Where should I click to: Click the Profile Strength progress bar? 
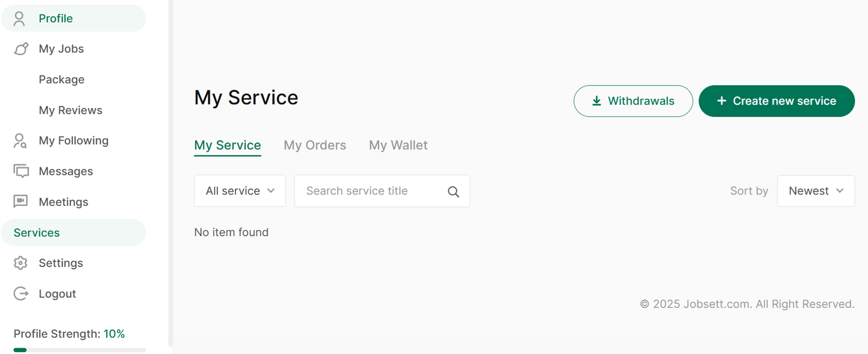coord(80,350)
